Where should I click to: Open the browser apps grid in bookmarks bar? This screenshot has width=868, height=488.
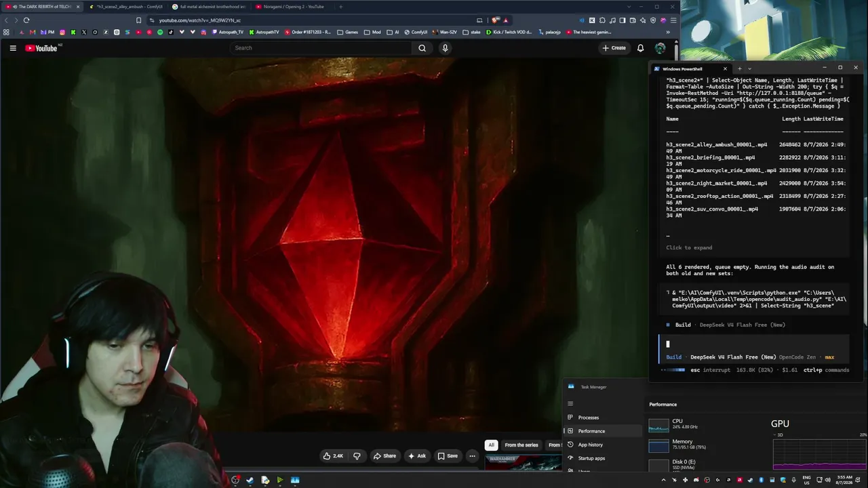point(6,32)
